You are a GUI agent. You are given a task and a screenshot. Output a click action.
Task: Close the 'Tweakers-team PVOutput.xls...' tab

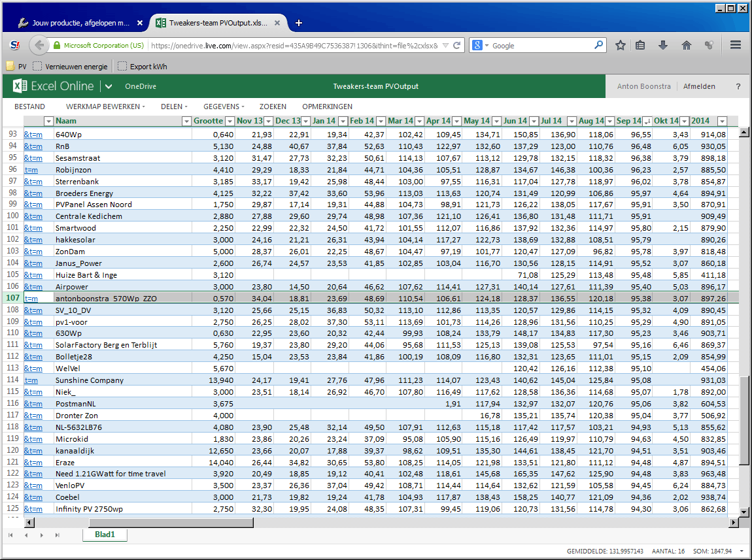(x=277, y=23)
